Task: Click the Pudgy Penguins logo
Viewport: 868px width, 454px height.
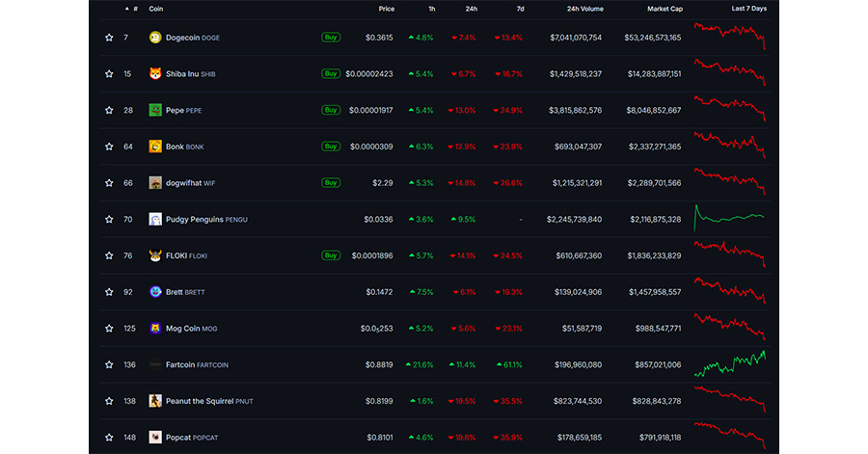Action: [155, 219]
